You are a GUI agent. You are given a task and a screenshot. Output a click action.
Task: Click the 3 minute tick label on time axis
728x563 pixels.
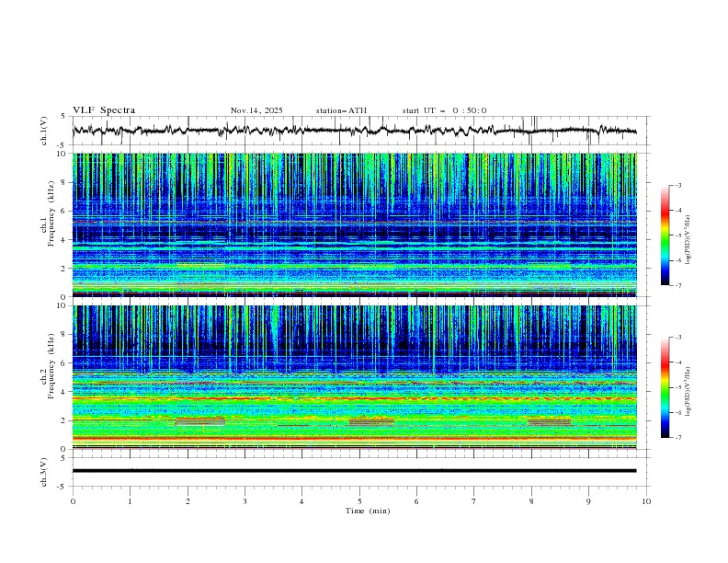(x=245, y=501)
